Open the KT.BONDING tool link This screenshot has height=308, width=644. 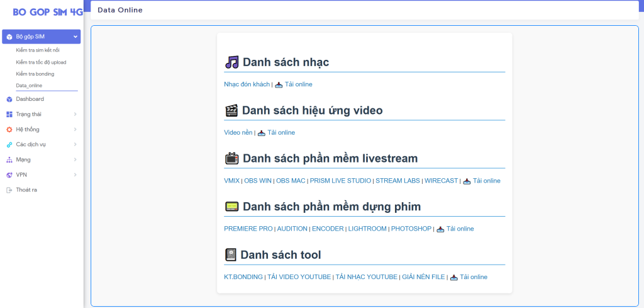[x=243, y=277]
